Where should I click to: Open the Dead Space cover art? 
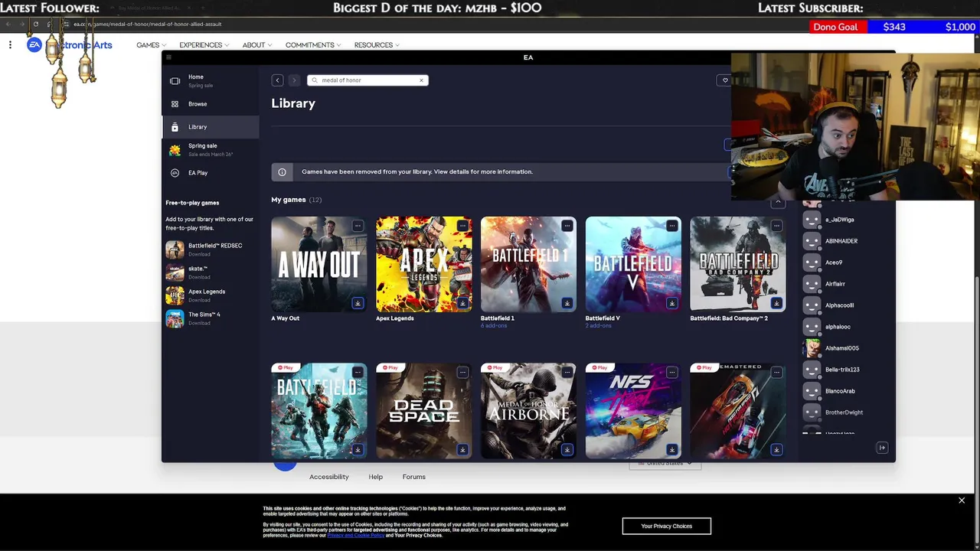(x=424, y=411)
